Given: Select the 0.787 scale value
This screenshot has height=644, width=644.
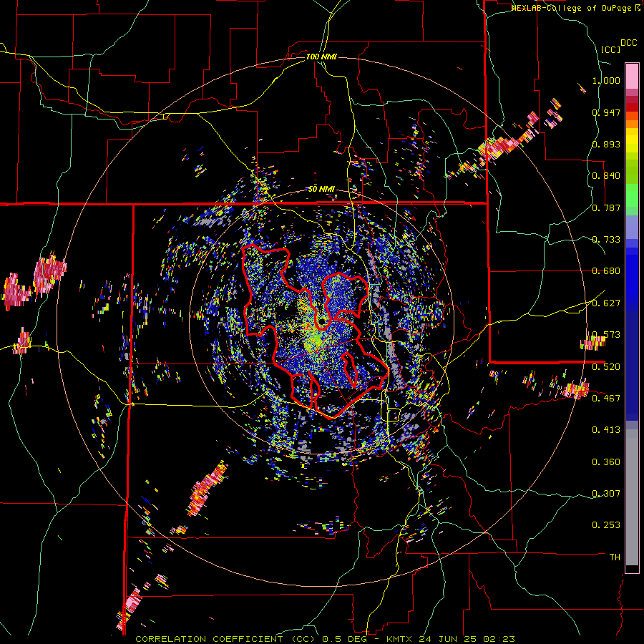Looking at the screenshot, I should (x=606, y=208).
